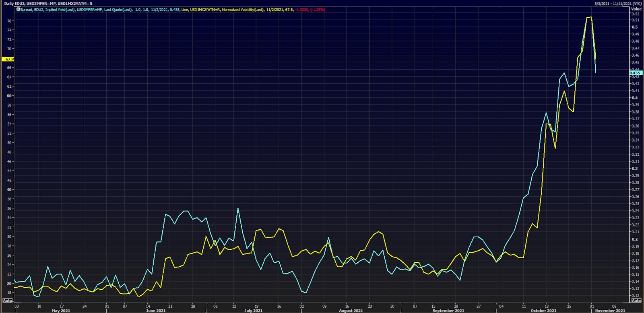Click the date range 5/3/2021 - 11/11/2021 (NYC)
644x313 pixels.
(618, 3)
